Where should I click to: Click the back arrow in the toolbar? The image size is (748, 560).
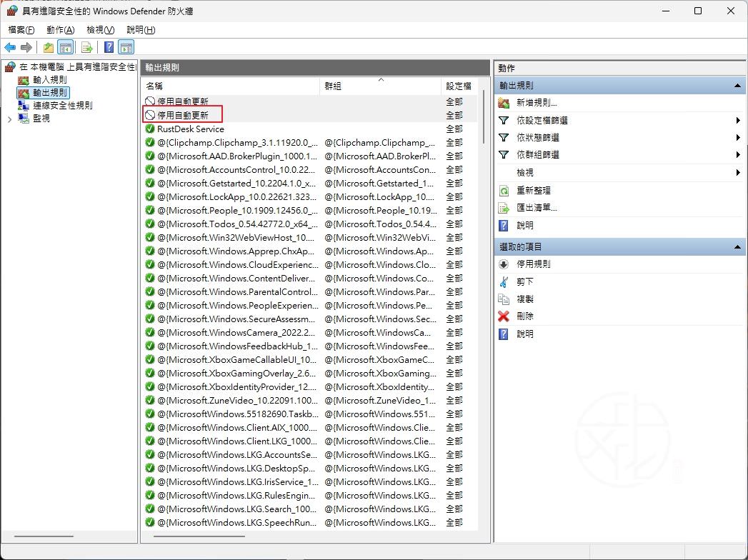[x=10, y=48]
